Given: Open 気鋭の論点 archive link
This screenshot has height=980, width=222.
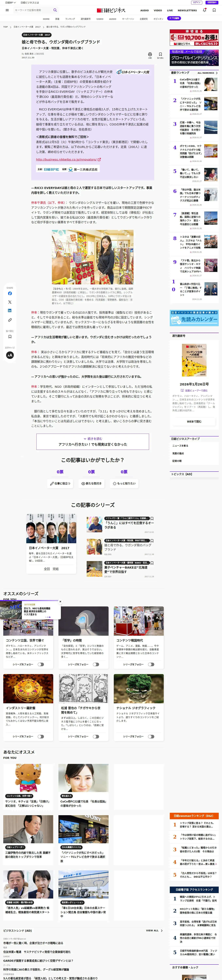Looking at the screenshot, I should pos(178,453).
